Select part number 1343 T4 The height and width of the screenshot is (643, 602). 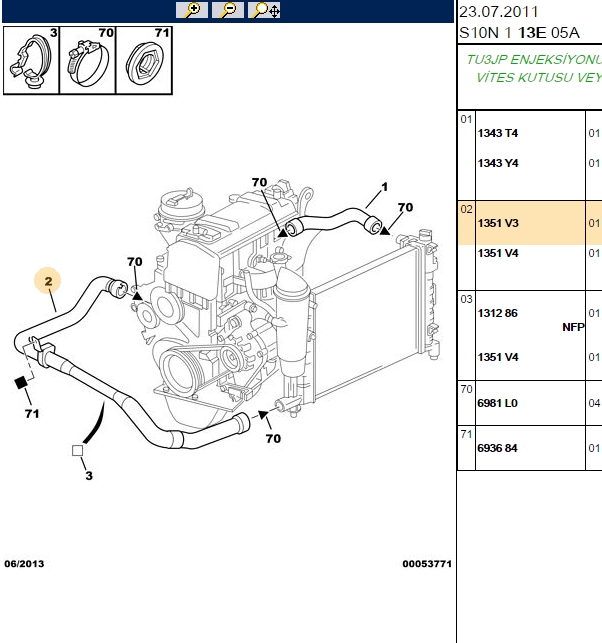point(497,133)
